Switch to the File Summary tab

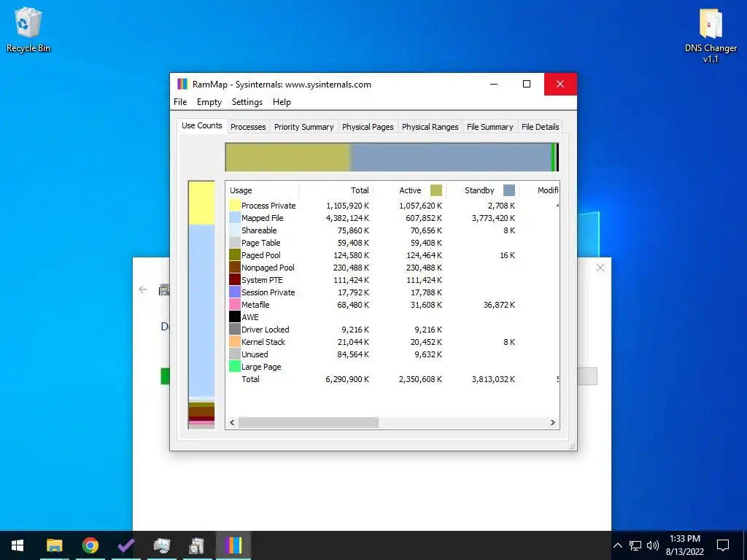pos(489,127)
